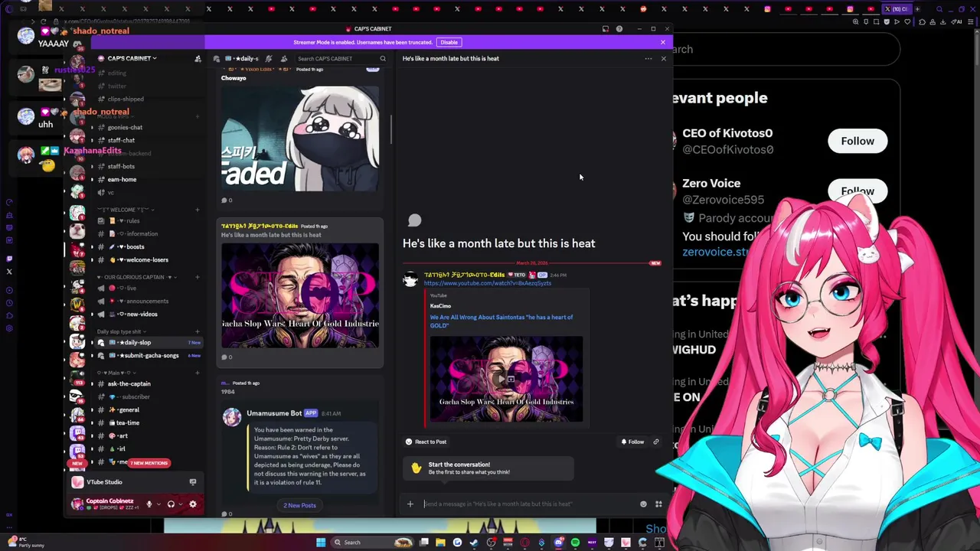The width and height of the screenshot is (980, 551).
Task: Open the apps launcher icon in message box
Action: (658, 504)
